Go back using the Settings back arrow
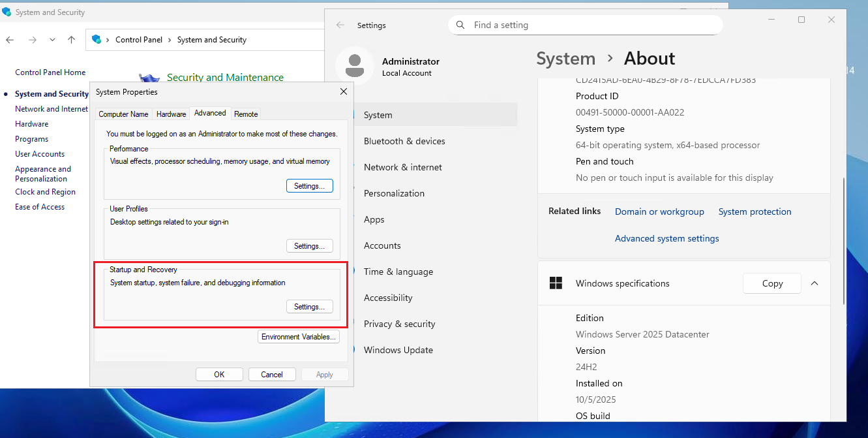 pyautogui.click(x=340, y=25)
